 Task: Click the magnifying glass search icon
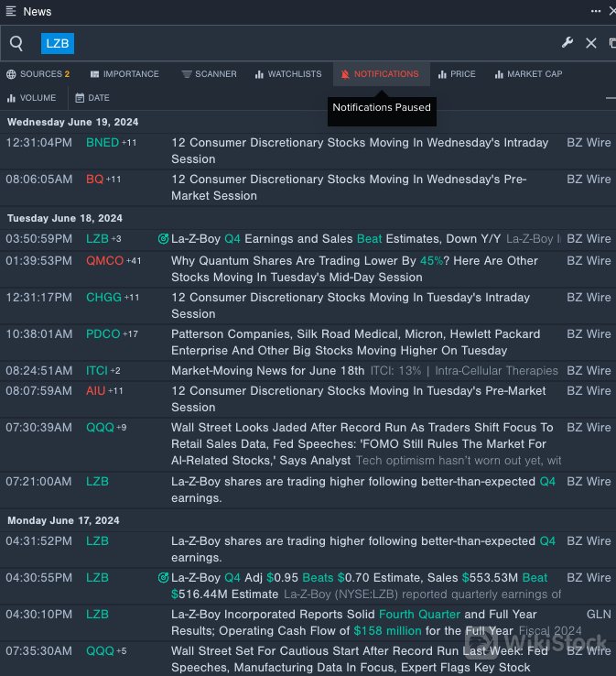(16, 43)
